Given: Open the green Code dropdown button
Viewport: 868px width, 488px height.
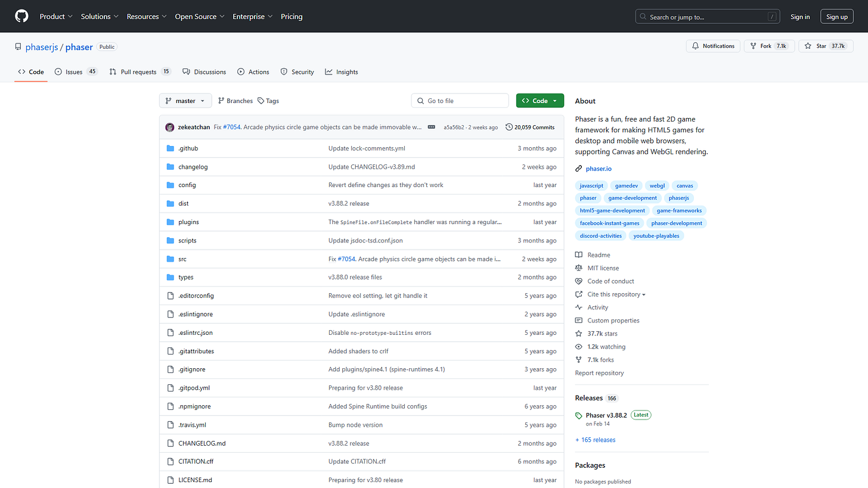Looking at the screenshot, I should tap(540, 101).
